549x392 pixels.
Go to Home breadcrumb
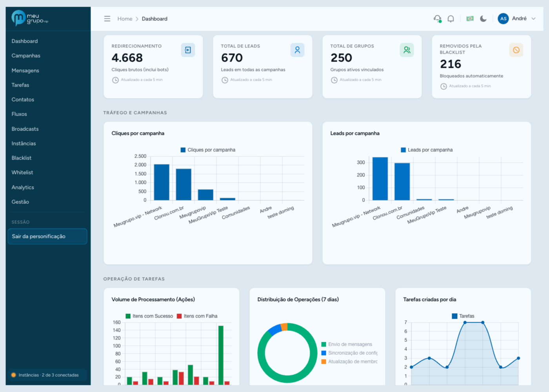click(125, 19)
